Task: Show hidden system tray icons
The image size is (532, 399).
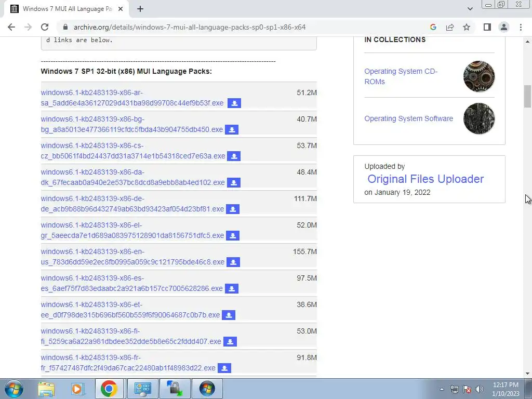Action: (442, 389)
